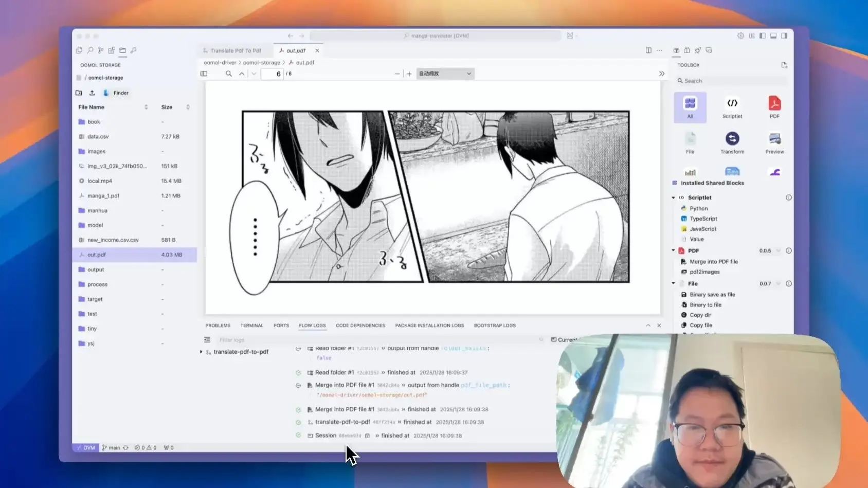
Task: Select out.pdf in the file list
Action: [x=134, y=255]
